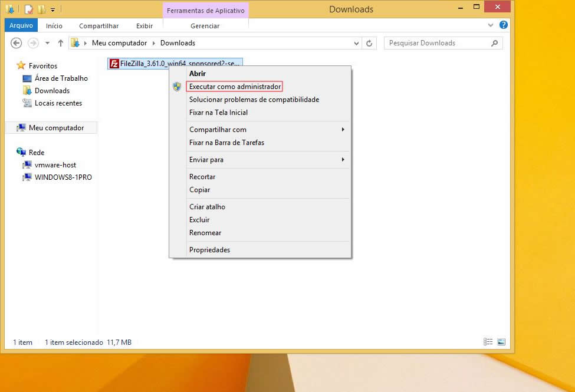575x392 pixels.
Task: Switch to large thumbnails view in status bar
Action: point(501,342)
